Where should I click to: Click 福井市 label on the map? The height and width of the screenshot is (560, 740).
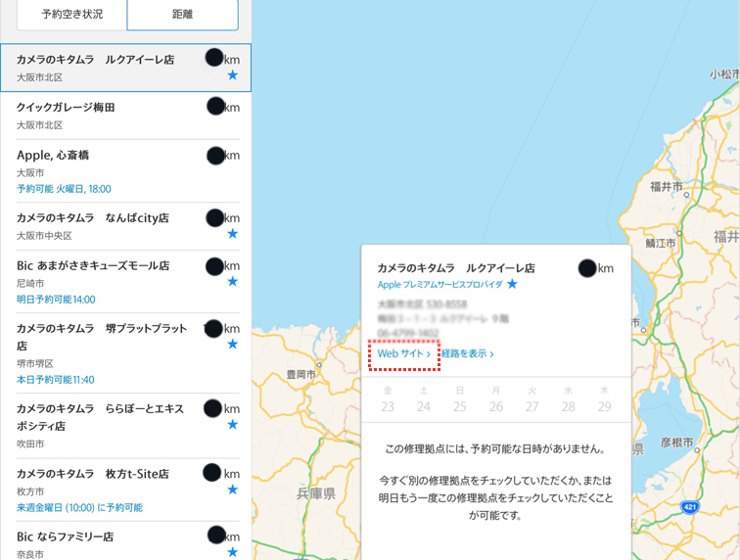(x=667, y=187)
